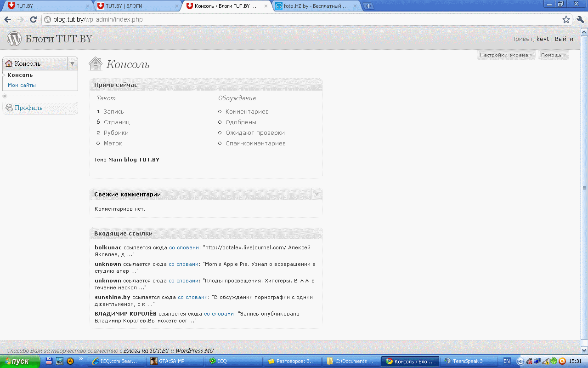Switch to the Разговоров taskbar window
This screenshot has width=588, height=368.
pyautogui.click(x=292, y=361)
